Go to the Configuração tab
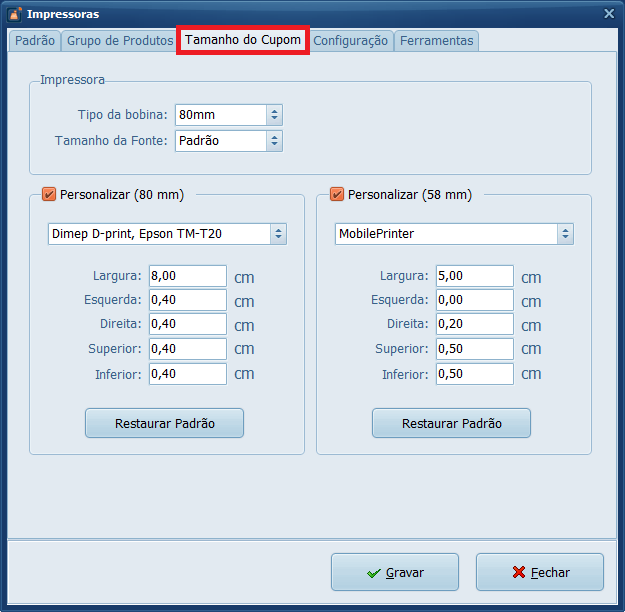Image resolution: width=625 pixels, height=612 pixels. click(350, 41)
